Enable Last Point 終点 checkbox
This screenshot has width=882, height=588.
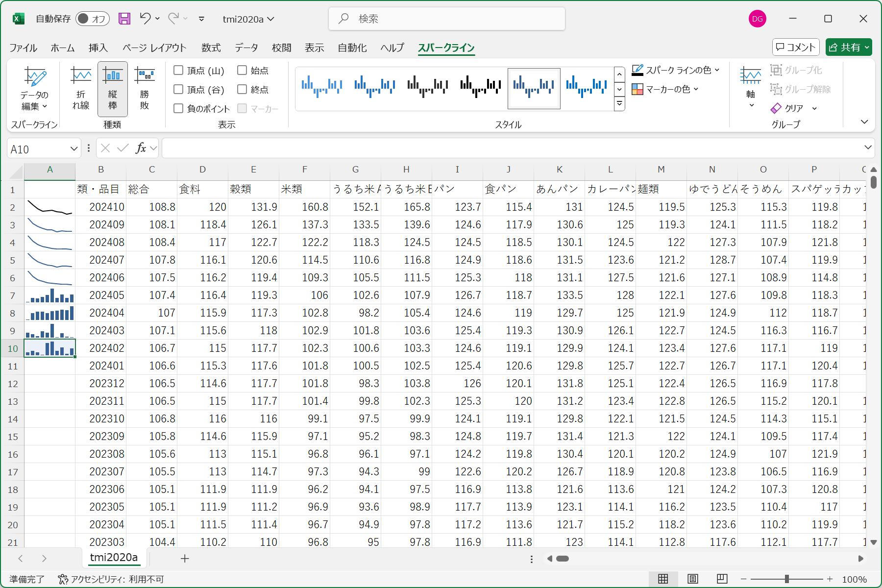pos(242,89)
